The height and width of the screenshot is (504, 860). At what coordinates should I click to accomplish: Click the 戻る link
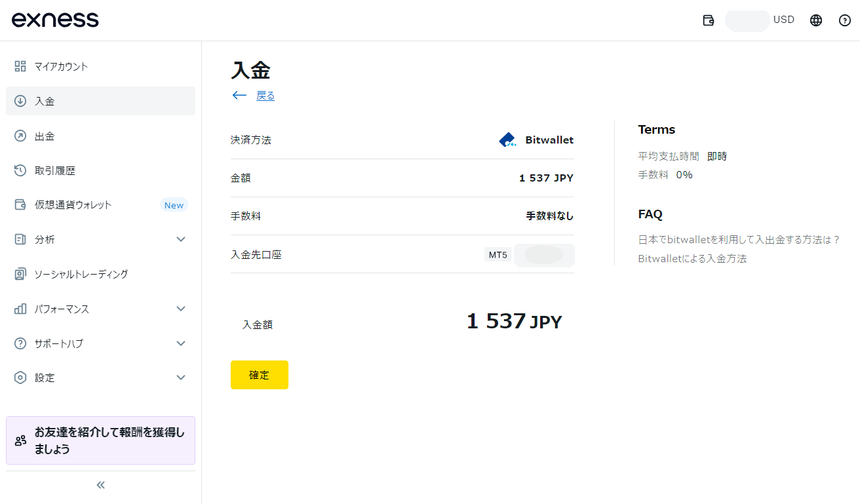coord(265,96)
